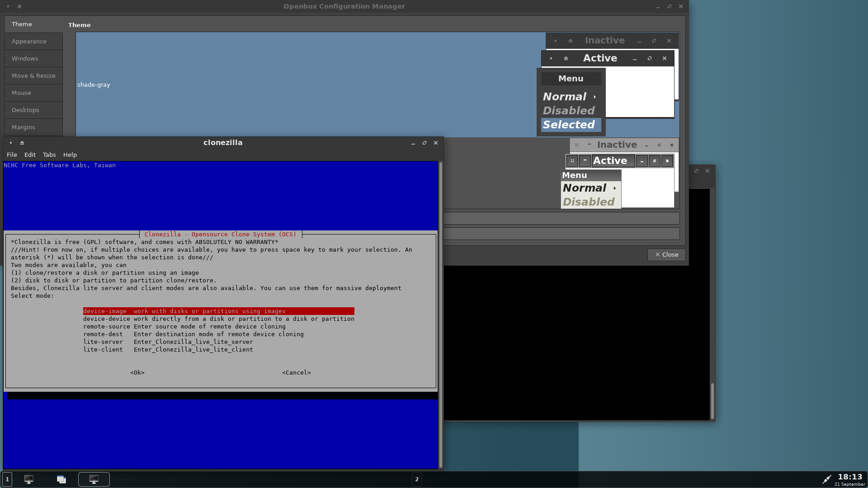This screenshot has height=488, width=868.
Task: Maximize the clonezilla terminal window
Action: (x=425, y=143)
